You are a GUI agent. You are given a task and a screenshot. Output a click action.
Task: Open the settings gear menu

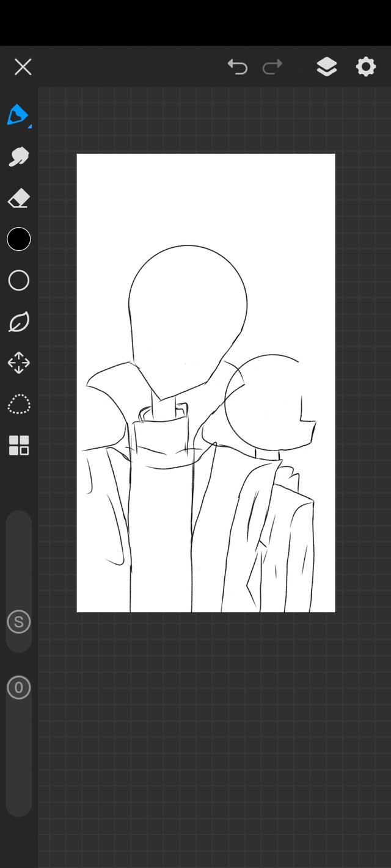365,67
